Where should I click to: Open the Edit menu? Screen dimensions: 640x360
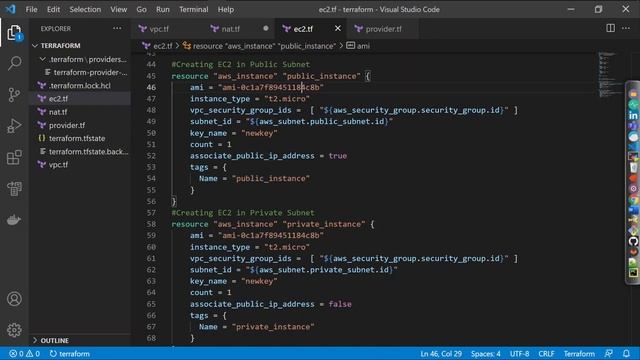click(x=53, y=9)
